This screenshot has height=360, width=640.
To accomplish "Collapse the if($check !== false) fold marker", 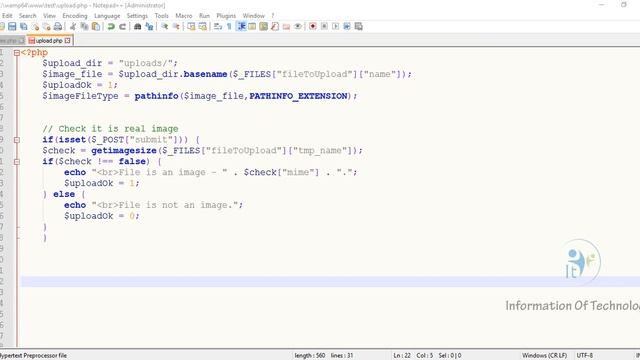I will point(17,162).
